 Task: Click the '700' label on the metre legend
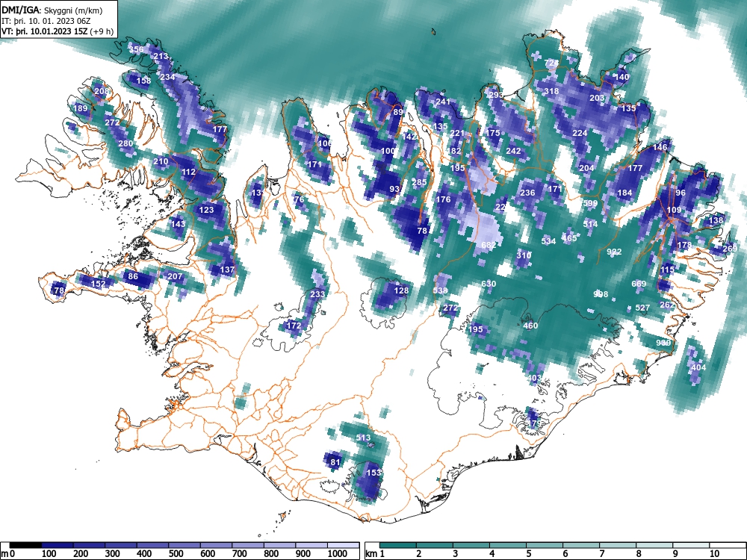point(239,554)
